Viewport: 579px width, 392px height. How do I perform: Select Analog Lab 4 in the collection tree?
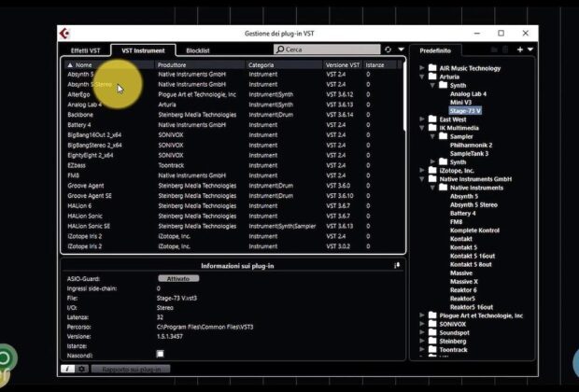(468, 93)
